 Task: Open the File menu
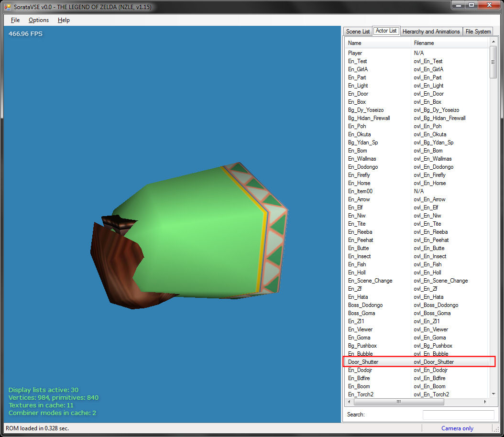(15, 20)
